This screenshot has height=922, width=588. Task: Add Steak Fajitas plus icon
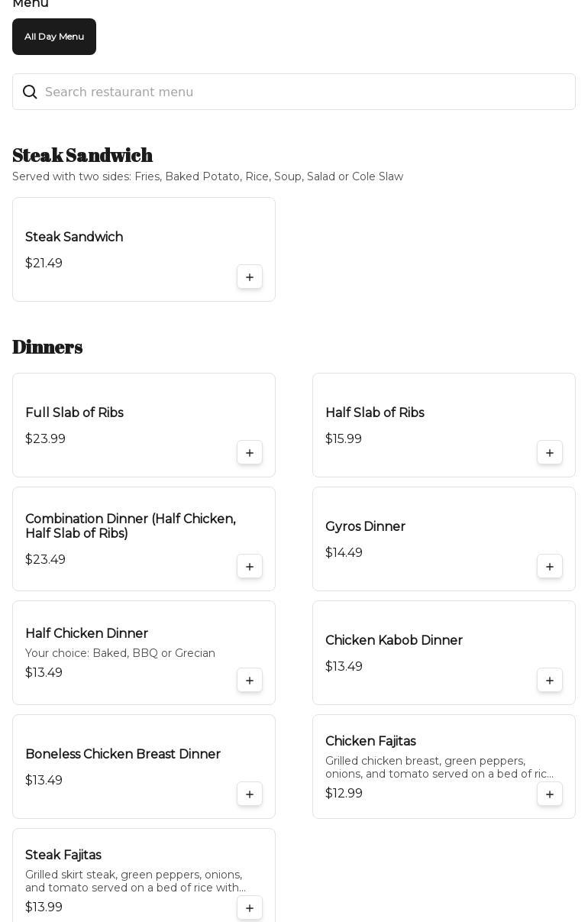click(250, 908)
